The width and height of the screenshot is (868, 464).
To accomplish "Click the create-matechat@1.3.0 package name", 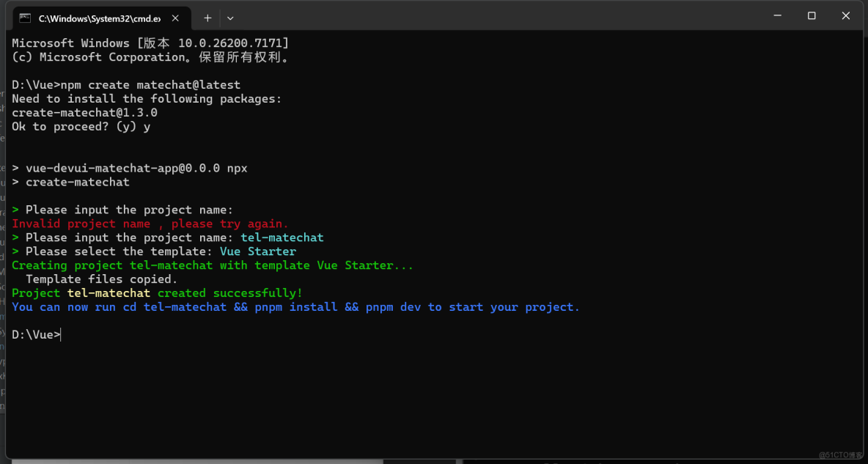I will click(x=84, y=112).
